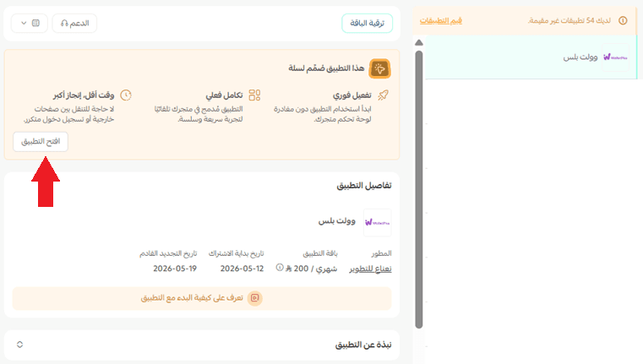Screen dimensions: 643x364
Task: Click تعرف على كيفية البدء مع التطبيق banner
Action: (202, 298)
